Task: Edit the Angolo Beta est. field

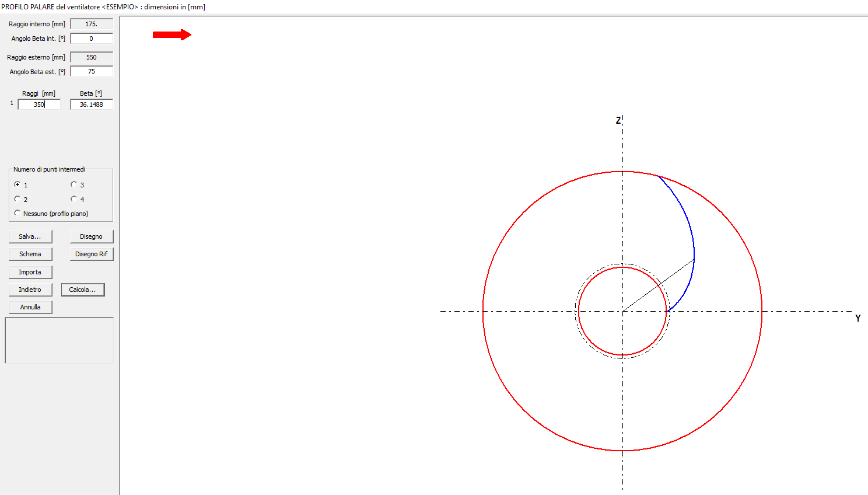Action: 92,71
